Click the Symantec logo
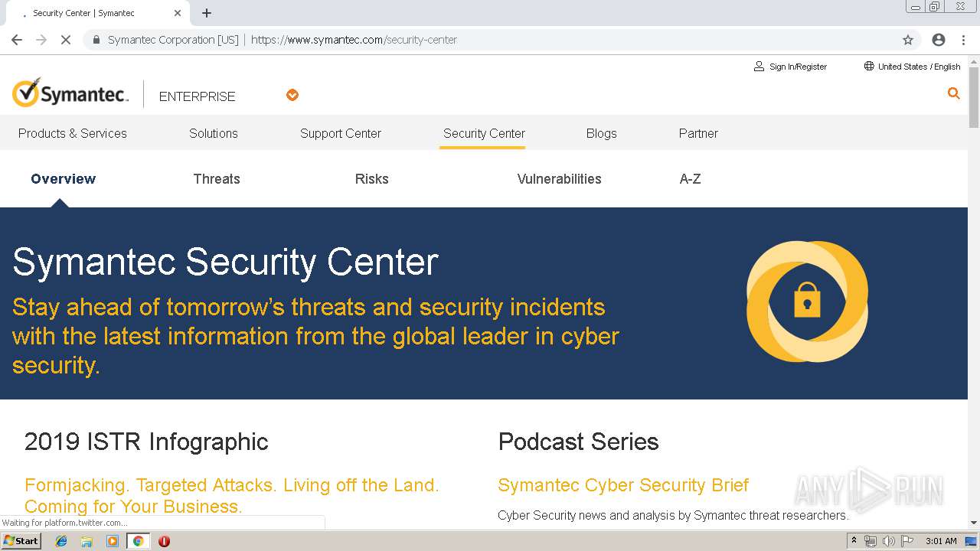The image size is (980, 551). coord(70,93)
